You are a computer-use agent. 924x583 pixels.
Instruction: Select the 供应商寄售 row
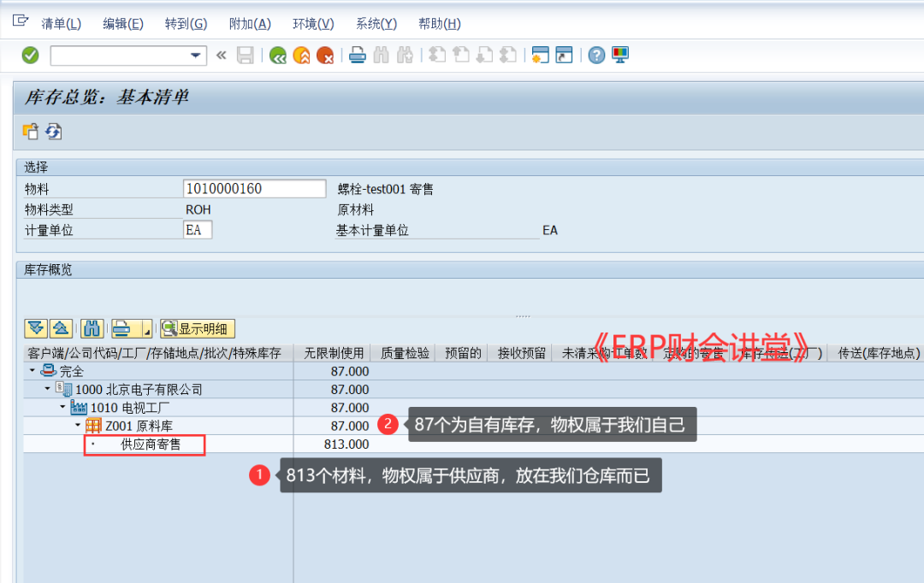click(x=151, y=445)
